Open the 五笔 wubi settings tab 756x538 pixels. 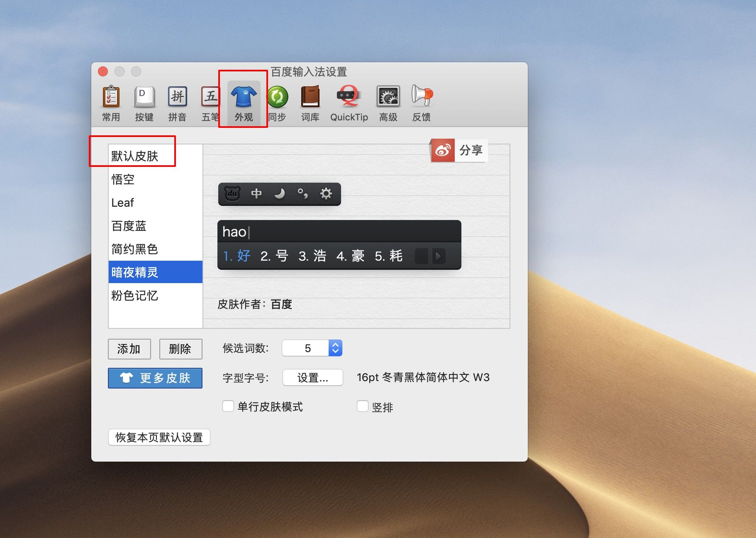(210, 103)
